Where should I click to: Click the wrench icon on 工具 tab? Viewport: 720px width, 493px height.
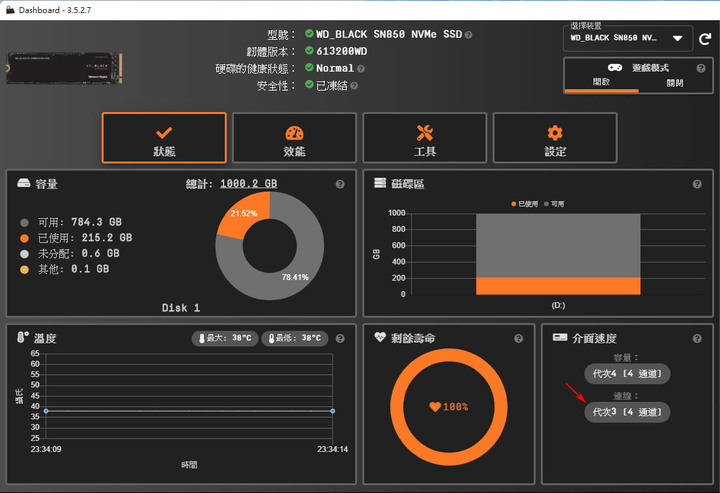coord(425,133)
